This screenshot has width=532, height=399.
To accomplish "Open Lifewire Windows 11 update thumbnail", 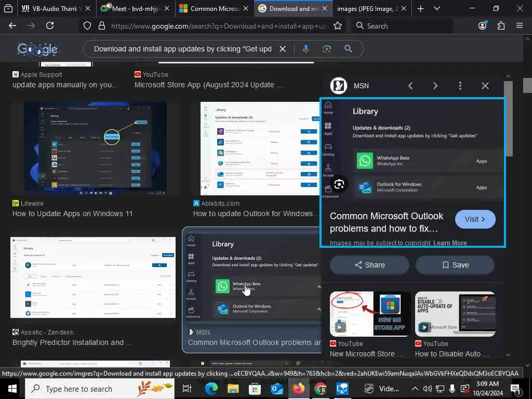I will (x=95, y=148).
